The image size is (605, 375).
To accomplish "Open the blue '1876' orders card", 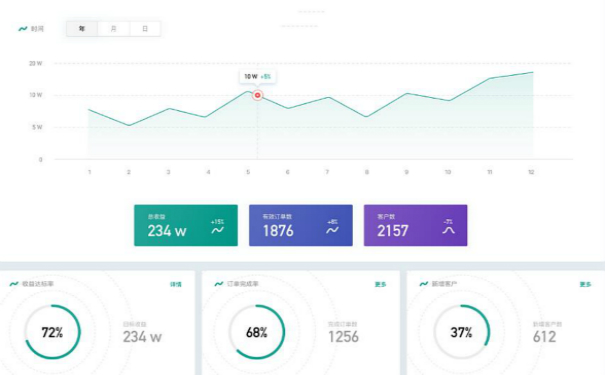I will pyautogui.click(x=301, y=225).
